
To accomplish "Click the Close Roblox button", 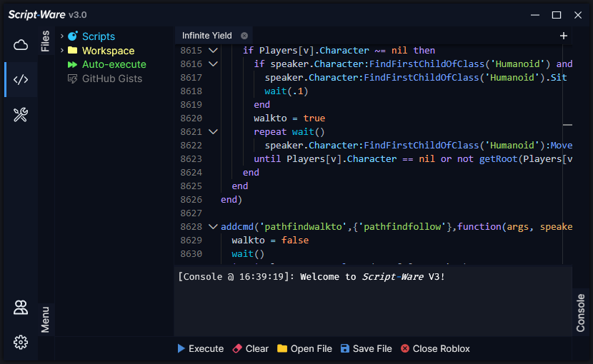I will click(435, 348).
